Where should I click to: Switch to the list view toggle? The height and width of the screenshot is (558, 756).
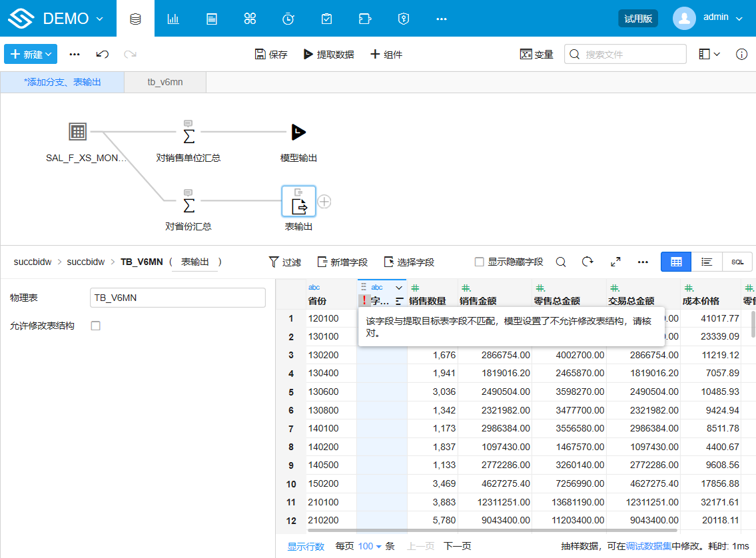click(x=707, y=262)
